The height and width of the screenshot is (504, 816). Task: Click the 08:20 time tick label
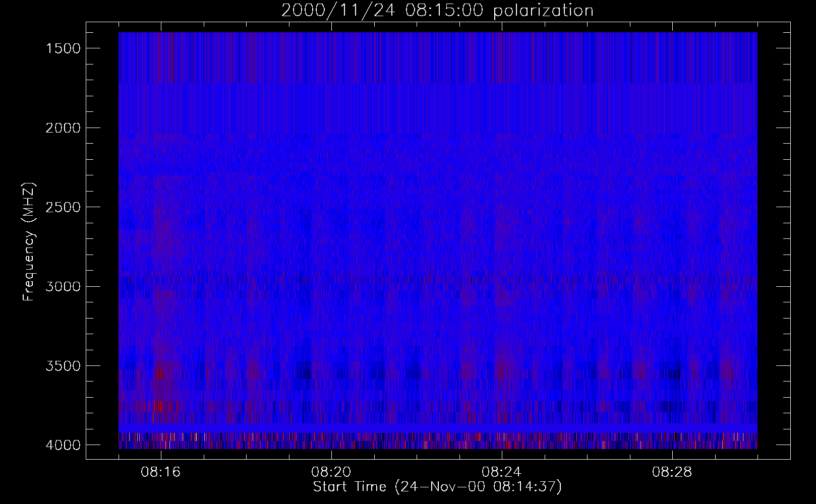click(331, 472)
